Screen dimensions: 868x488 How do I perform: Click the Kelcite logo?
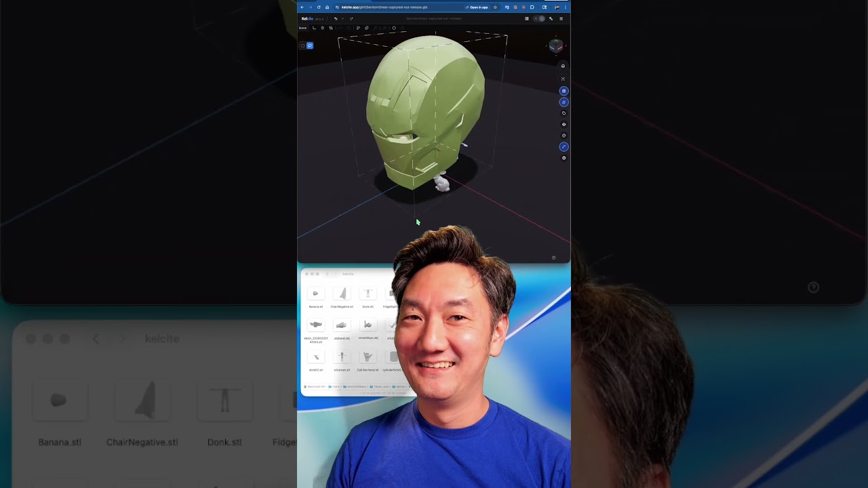[x=307, y=19]
